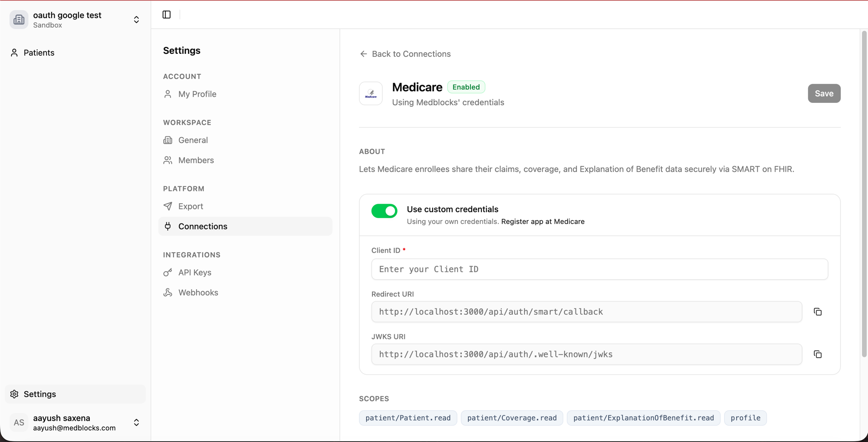Click the AS user avatar
This screenshot has width=868, height=442.
coord(19,422)
